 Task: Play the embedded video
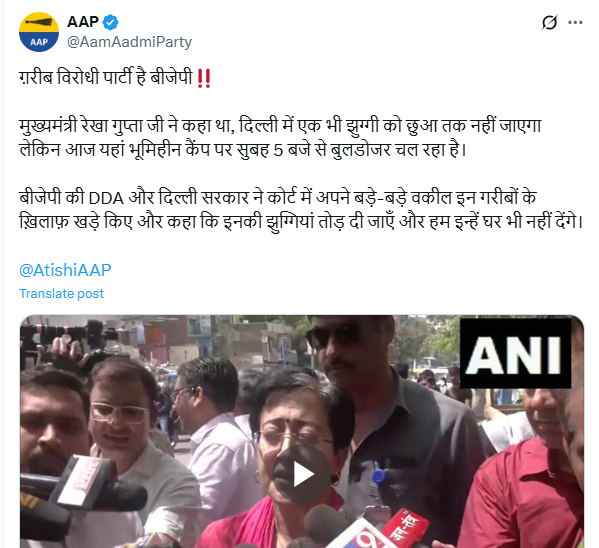302,474
